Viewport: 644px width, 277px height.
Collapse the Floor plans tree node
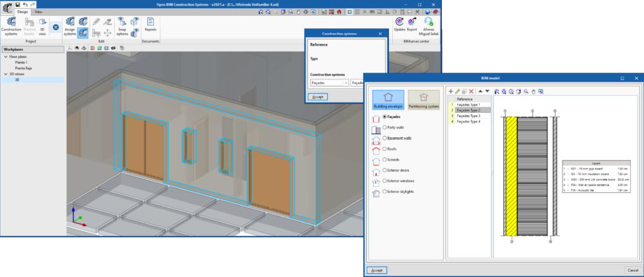coord(6,57)
